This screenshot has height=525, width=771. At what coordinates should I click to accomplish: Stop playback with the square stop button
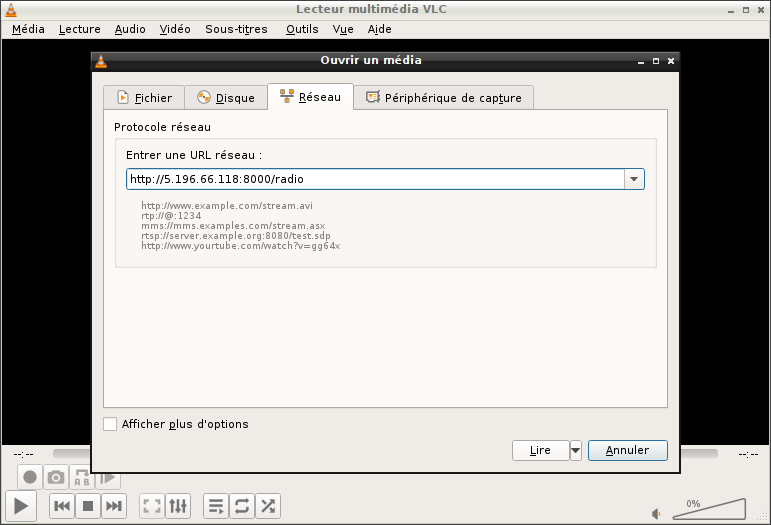tap(88, 506)
